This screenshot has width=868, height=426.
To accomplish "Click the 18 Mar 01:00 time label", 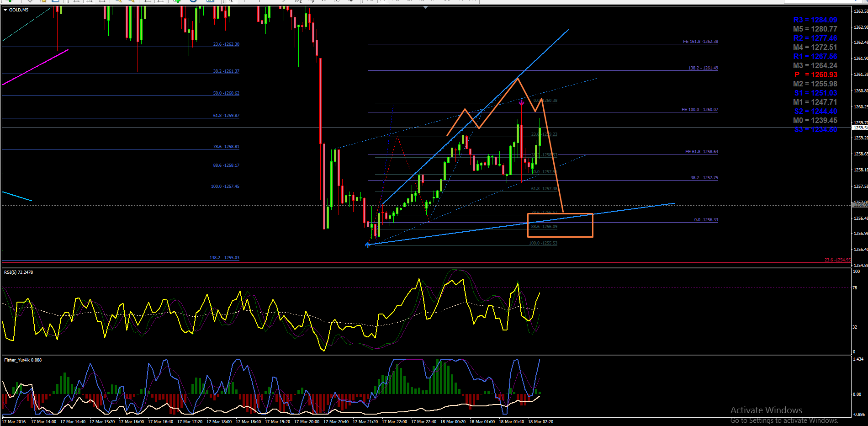I will tap(482, 422).
